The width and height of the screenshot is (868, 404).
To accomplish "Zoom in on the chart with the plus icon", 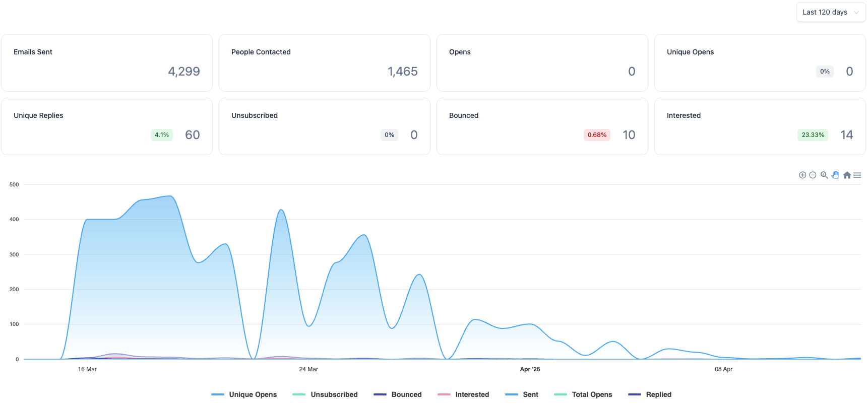I will [x=802, y=175].
